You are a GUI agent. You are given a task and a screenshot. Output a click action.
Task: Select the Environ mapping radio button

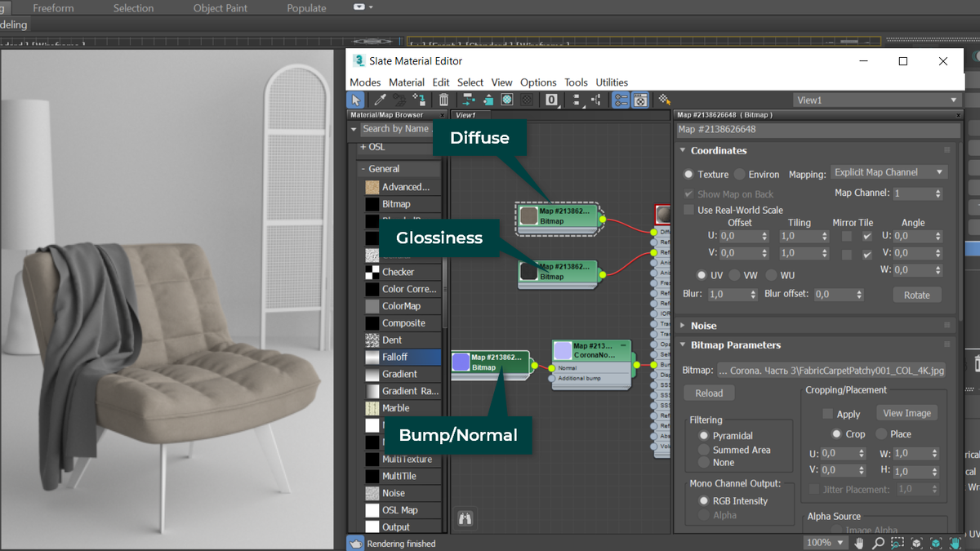tap(740, 174)
